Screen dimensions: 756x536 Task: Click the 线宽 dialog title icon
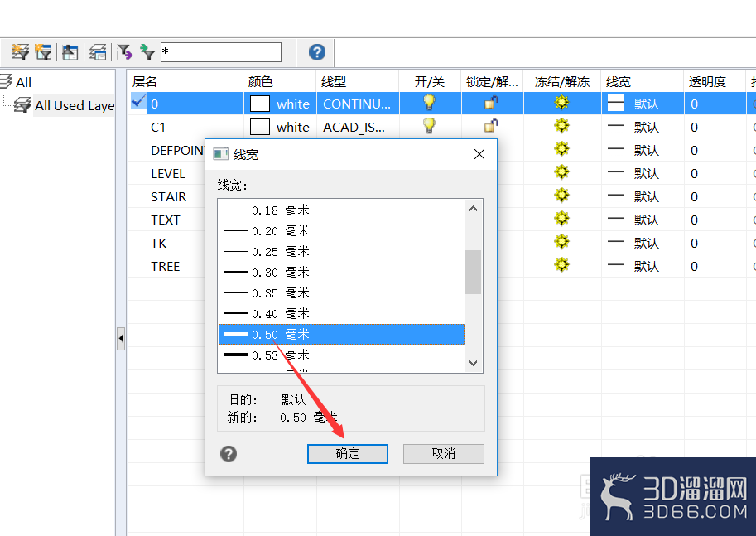(221, 154)
